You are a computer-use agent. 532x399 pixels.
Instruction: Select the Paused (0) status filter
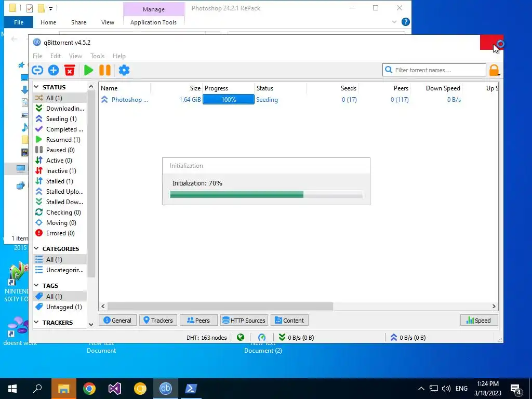(x=60, y=150)
